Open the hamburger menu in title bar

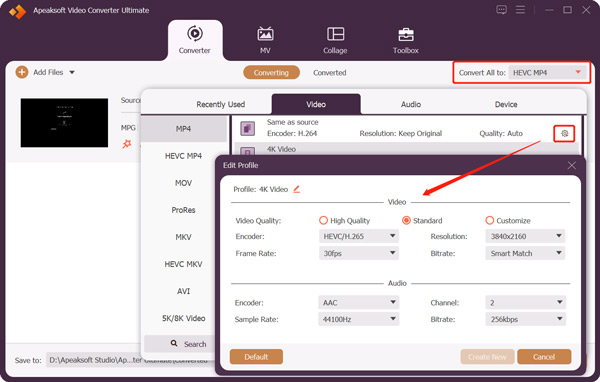[x=520, y=10]
